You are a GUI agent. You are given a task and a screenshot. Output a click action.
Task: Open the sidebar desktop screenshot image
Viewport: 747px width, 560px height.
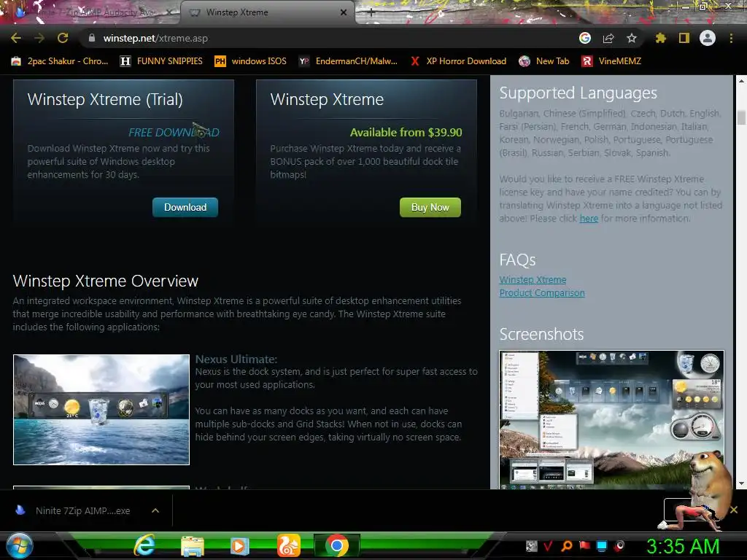pos(612,420)
